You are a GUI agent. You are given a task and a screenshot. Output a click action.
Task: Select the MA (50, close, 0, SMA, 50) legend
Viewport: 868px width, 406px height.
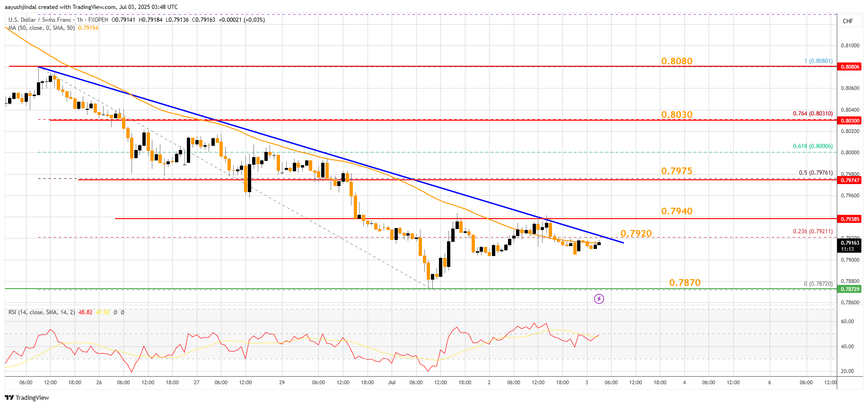42,28
